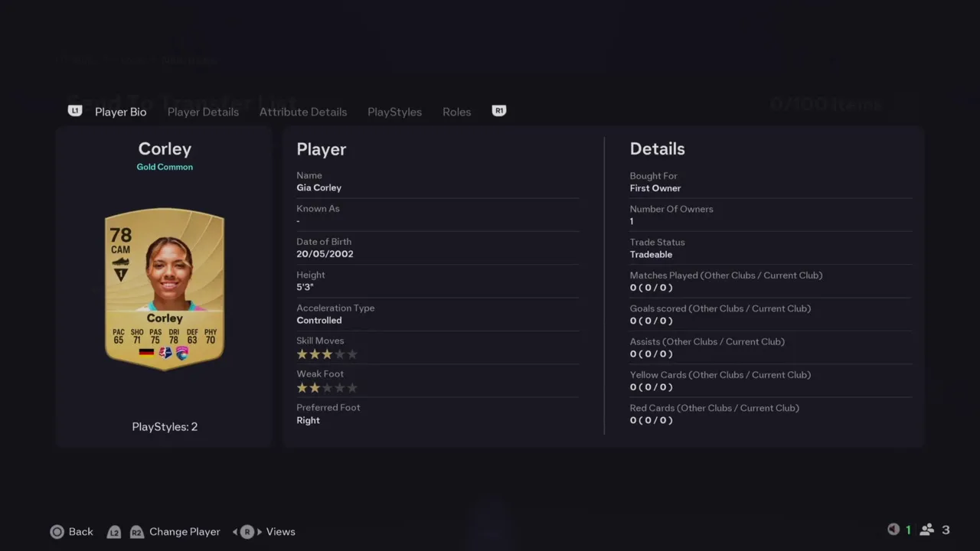Click the Red Cards row label
Viewport: 980px width, 551px height.
(714, 408)
